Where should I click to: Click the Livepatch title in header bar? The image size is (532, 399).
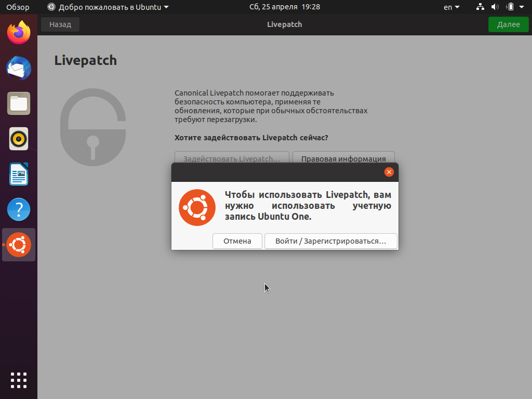284,24
